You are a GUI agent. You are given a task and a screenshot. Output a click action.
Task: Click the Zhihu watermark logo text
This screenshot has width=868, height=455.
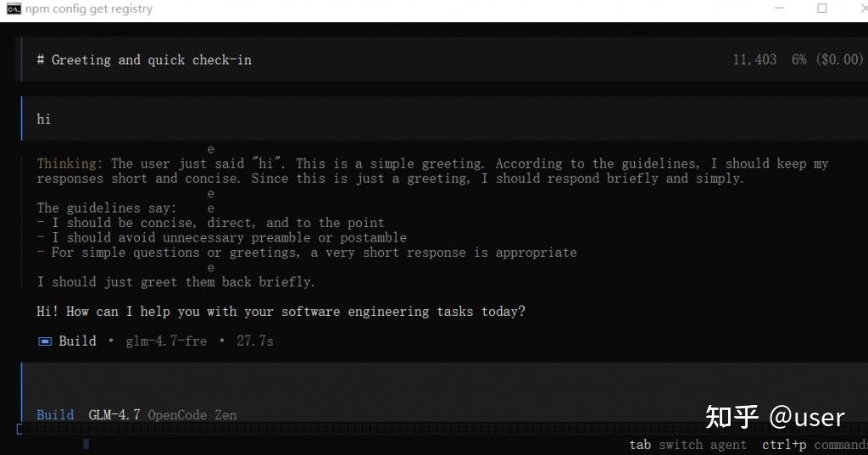coord(732,417)
